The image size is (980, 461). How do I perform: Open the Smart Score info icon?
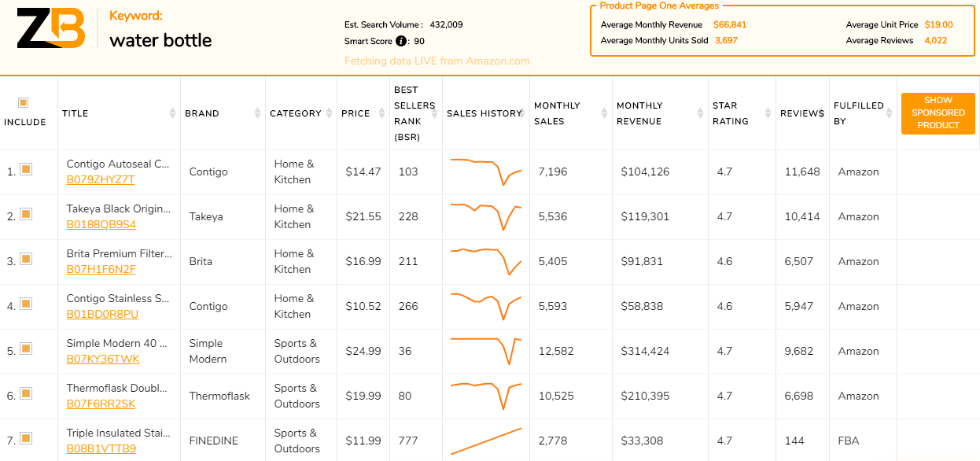tap(401, 41)
